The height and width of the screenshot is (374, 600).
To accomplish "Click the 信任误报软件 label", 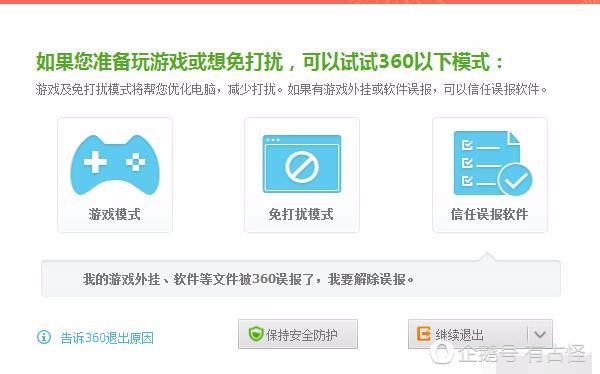I will [489, 214].
